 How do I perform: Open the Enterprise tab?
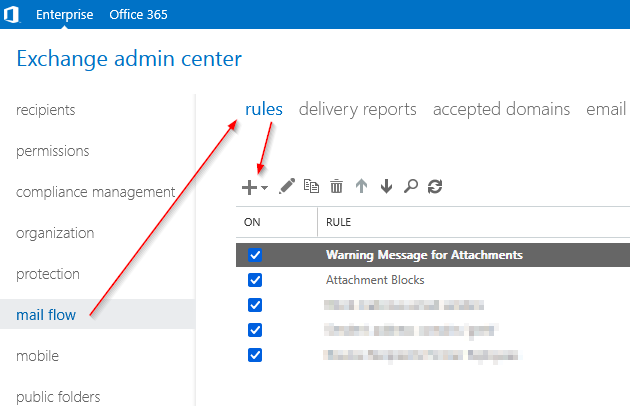[x=65, y=14]
